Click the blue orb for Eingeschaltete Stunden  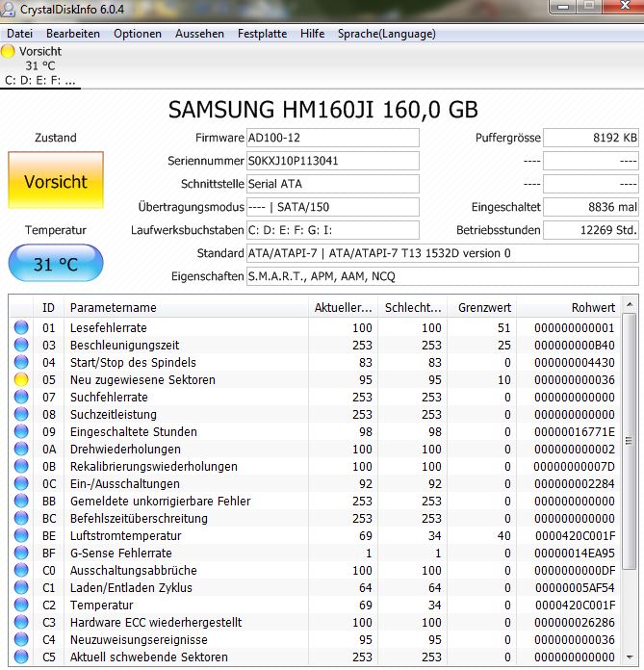coord(21,431)
